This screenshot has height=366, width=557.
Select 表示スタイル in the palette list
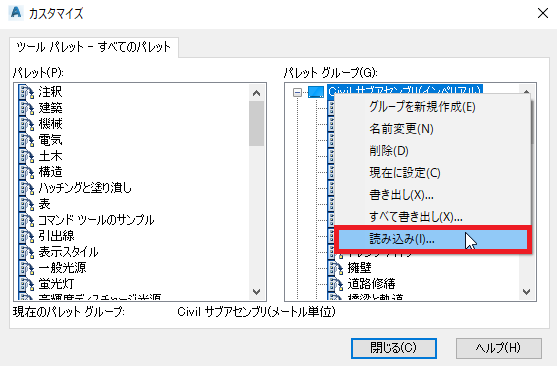point(68,252)
